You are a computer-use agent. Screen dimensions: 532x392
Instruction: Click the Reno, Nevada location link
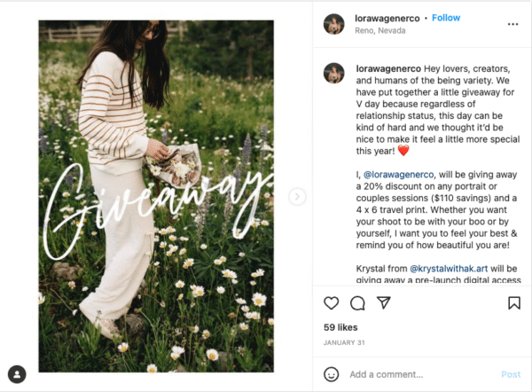tap(380, 30)
